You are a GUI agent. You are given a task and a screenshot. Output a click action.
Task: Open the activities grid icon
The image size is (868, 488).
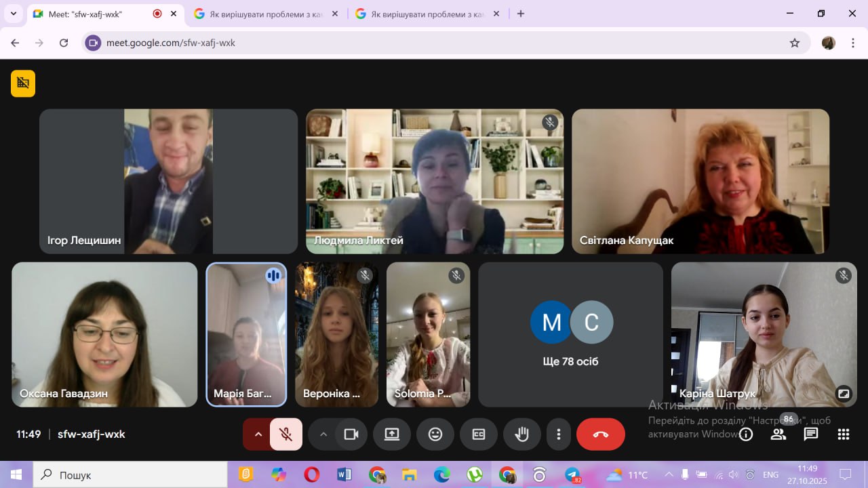844,434
